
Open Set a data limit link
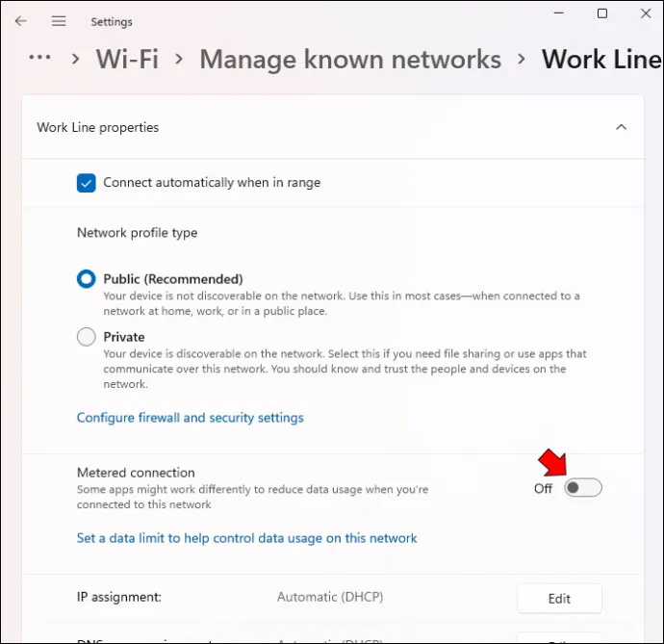[246, 538]
